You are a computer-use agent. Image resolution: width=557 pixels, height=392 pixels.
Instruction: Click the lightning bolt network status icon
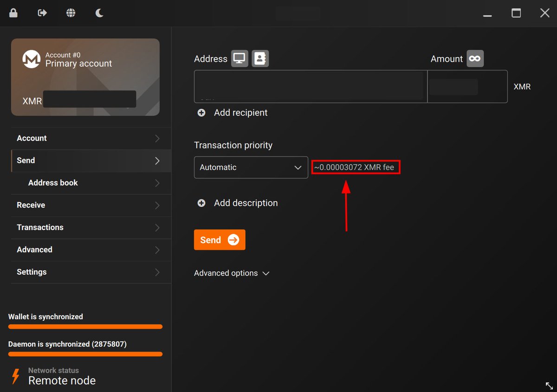pyautogui.click(x=16, y=376)
